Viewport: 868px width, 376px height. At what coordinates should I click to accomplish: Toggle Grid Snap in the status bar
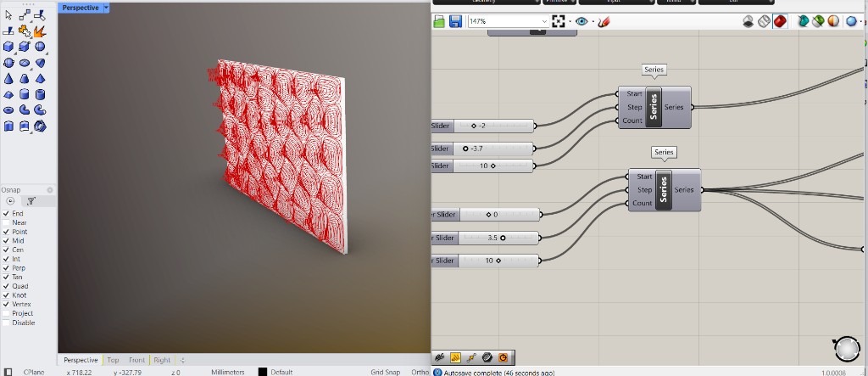(387, 372)
